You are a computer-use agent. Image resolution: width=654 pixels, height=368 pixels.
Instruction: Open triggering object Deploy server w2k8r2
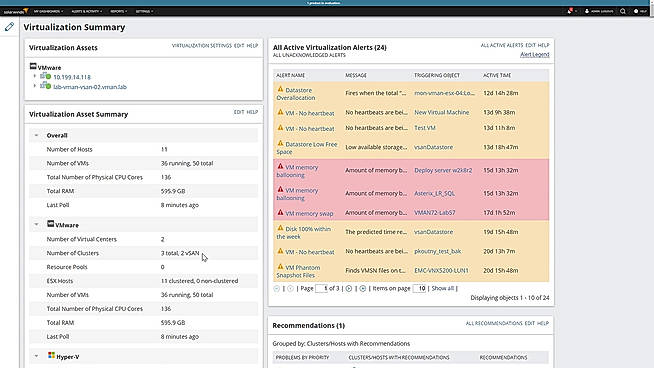[443, 170]
